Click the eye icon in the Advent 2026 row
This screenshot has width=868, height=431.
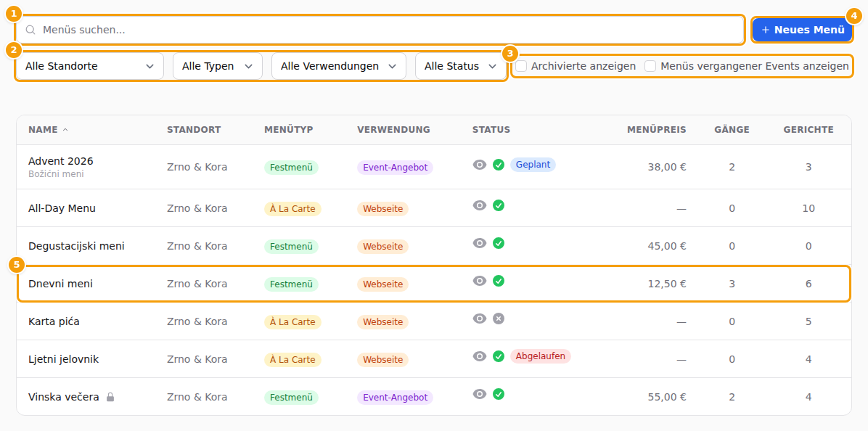(x=480, y=164)
